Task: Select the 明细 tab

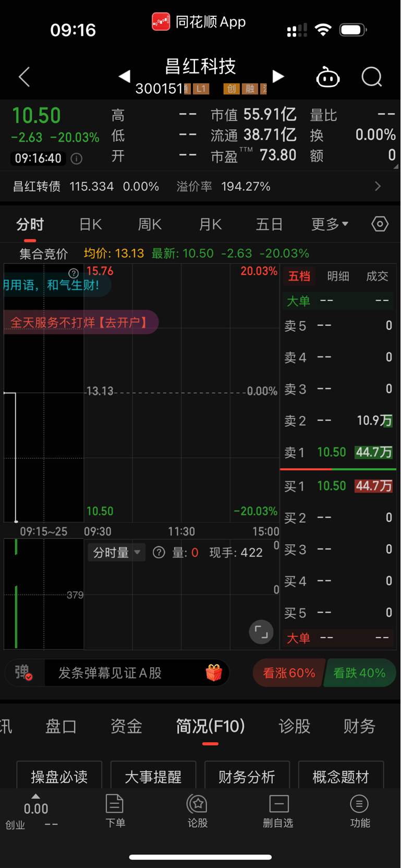Action: tap(338, 276)
